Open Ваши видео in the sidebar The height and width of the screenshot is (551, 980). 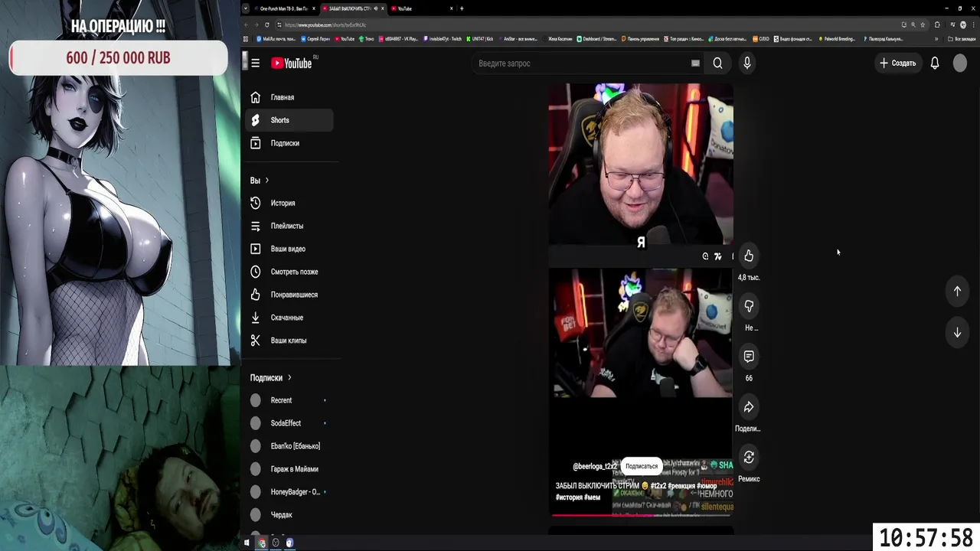pos(289,249)
